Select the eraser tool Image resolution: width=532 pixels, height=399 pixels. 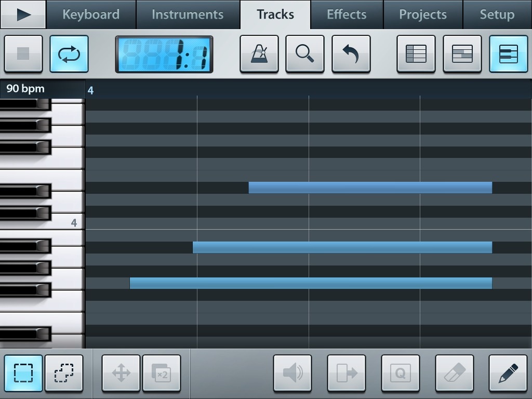(454, 373)
